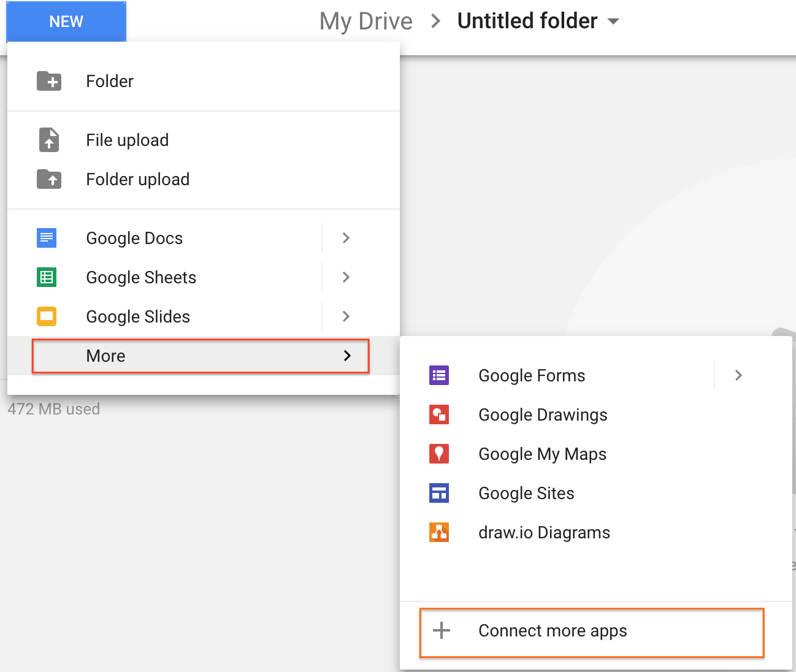Select the Untitled folder breadcrumb title
Image resolution: width=796 pixels, height=672 pixels.
coord(527,21)
